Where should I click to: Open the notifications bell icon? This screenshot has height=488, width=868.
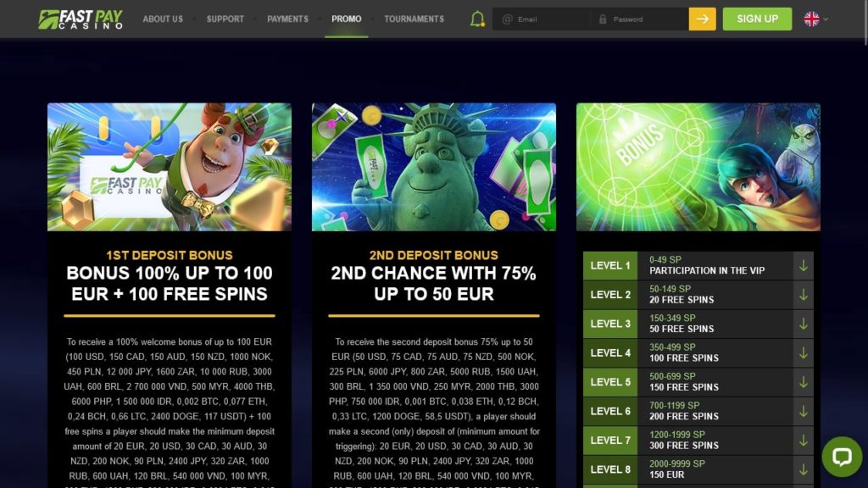tap(477, 19)
